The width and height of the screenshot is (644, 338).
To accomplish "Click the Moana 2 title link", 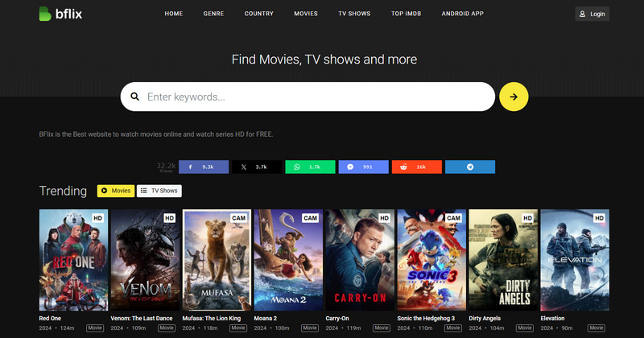I will point(266,319).
